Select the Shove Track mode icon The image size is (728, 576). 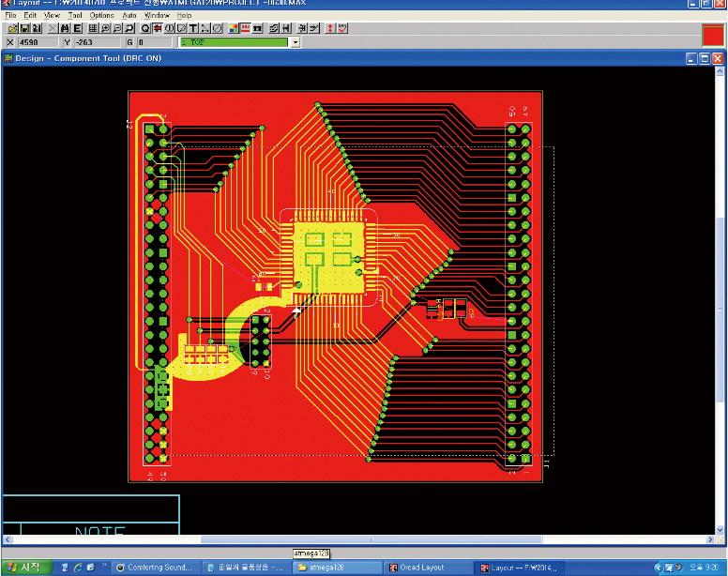(286, 28)
